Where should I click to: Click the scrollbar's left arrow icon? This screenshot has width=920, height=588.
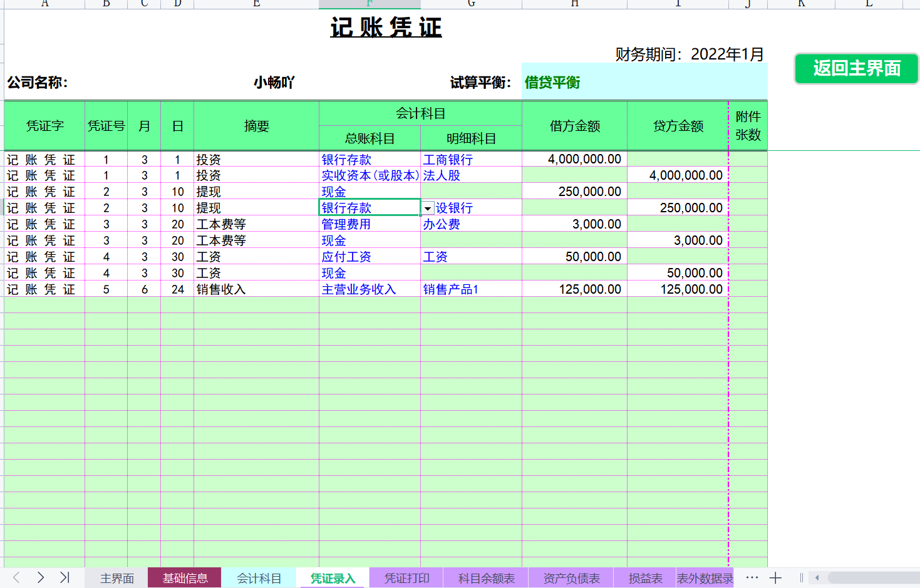tap(818, 577)
